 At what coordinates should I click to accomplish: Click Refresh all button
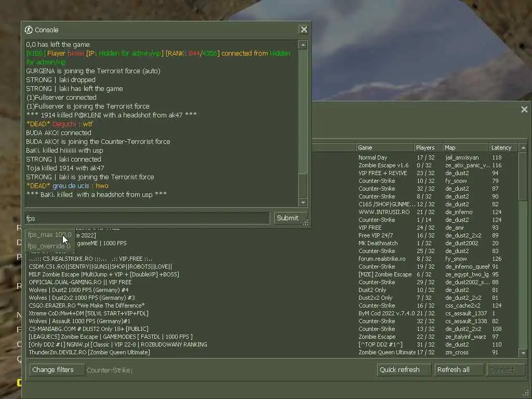click(x=459, y=370)
